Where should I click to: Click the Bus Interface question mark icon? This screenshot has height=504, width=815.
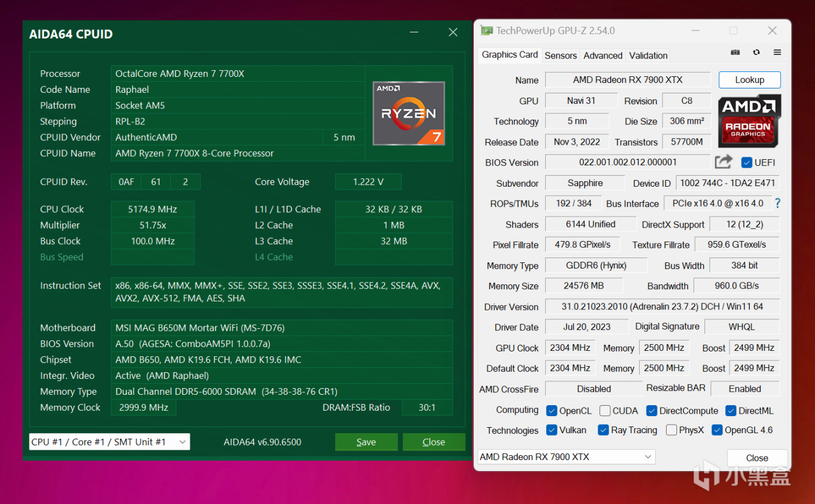point(778,203)
